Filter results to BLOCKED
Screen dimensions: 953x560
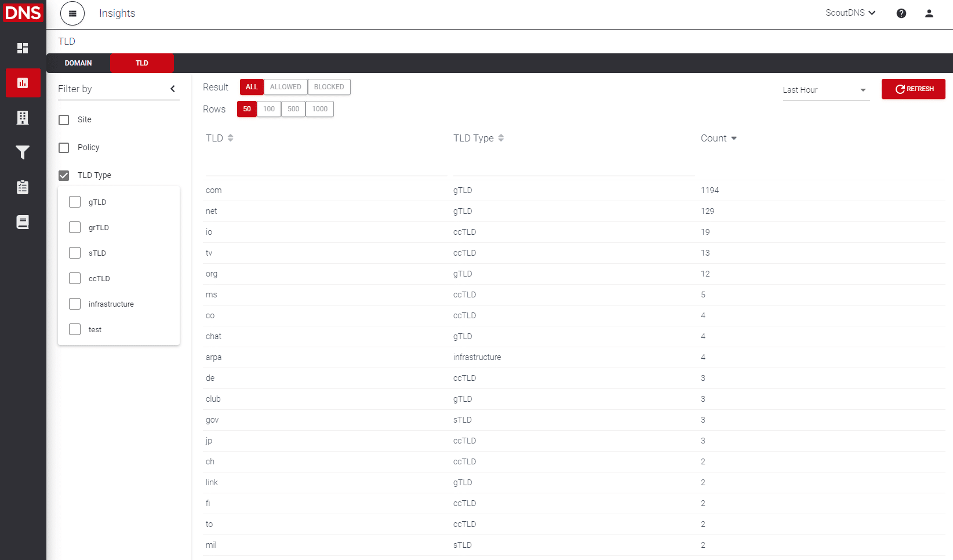point(329,87)
